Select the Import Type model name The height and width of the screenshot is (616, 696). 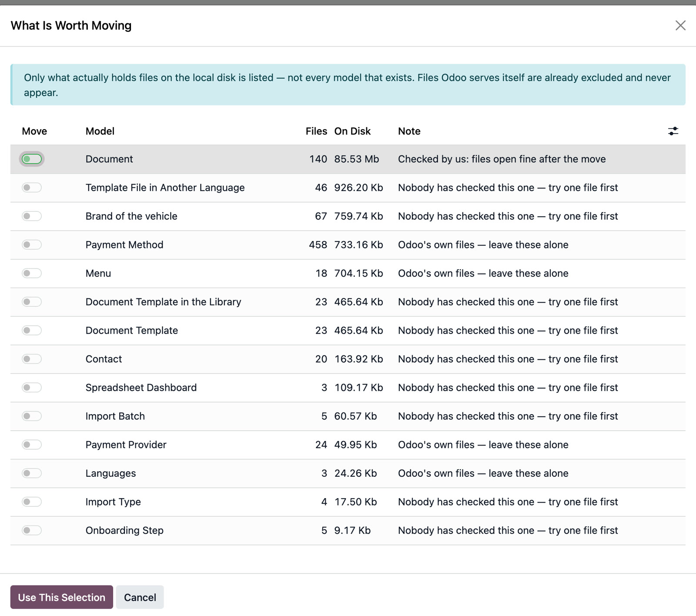(113, 502)
